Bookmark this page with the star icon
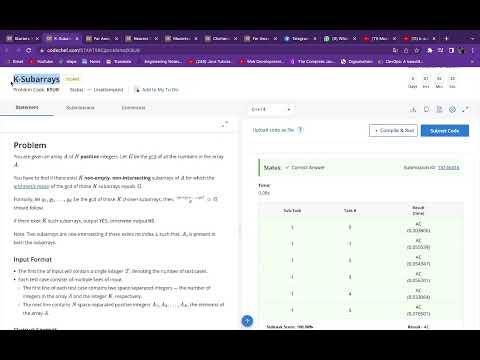This screenshot has height=360, width=480. click(417, 50)
